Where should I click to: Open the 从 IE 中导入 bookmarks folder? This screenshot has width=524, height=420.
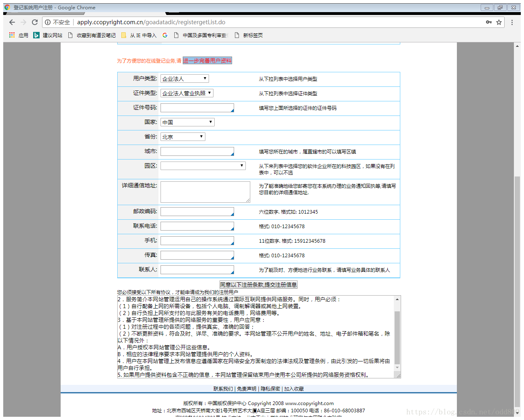tap(139, 35)
